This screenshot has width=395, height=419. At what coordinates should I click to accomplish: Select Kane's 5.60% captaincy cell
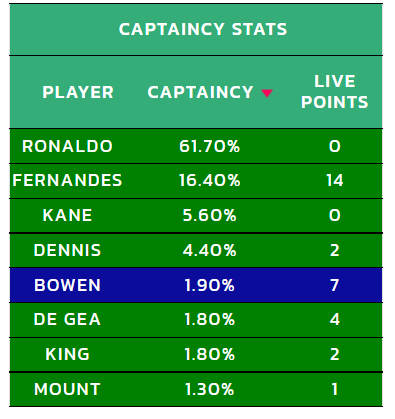(x=209, y=215)
